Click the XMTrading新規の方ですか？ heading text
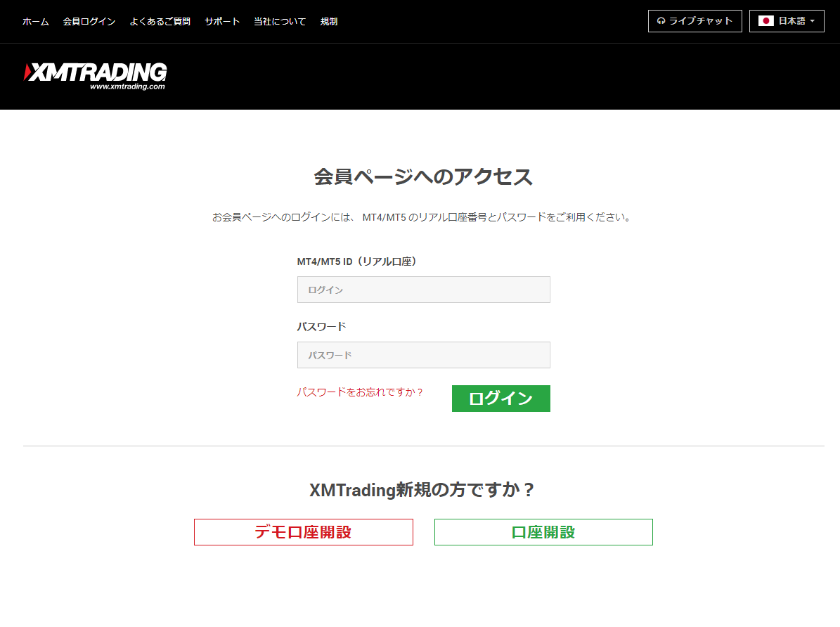Viewport: 840px width, 627px height. (x=423, y=490)
